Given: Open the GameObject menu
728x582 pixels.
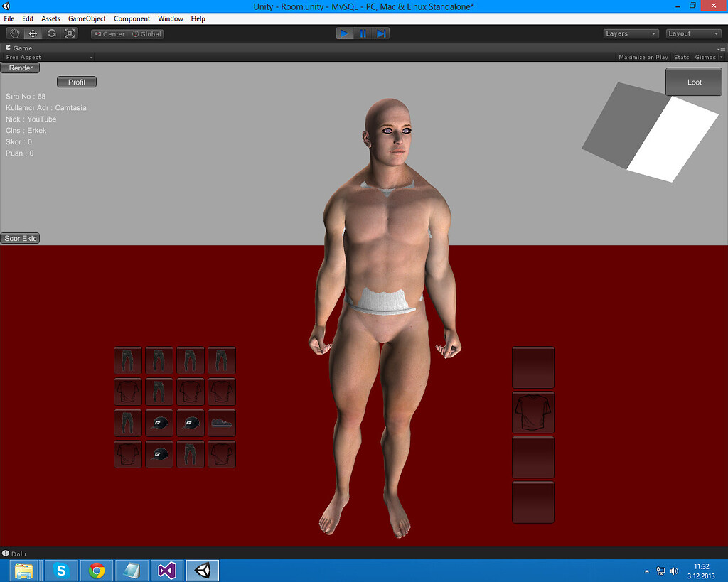Looking at the screenshot, I should point(87,18).
